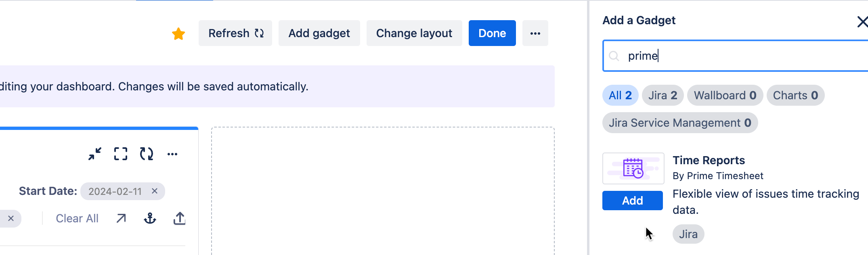Click the star to unfavorite the dashboard

pos(178,33)
